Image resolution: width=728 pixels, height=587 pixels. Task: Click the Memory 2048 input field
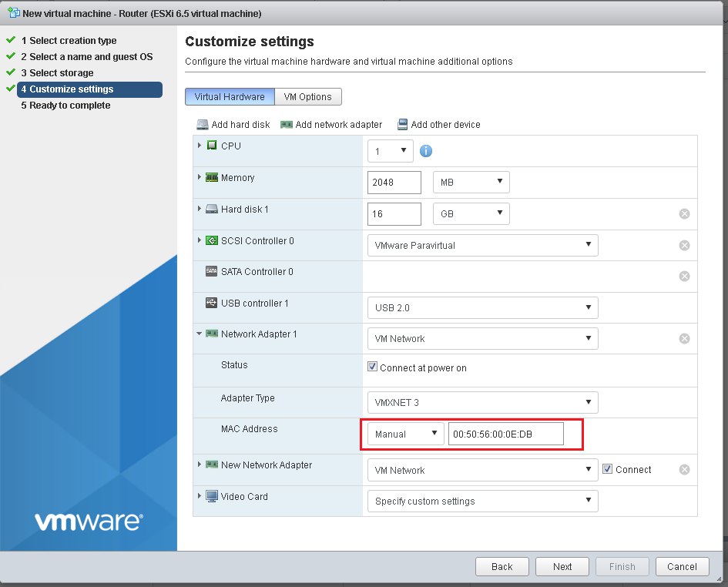point(394,182)
